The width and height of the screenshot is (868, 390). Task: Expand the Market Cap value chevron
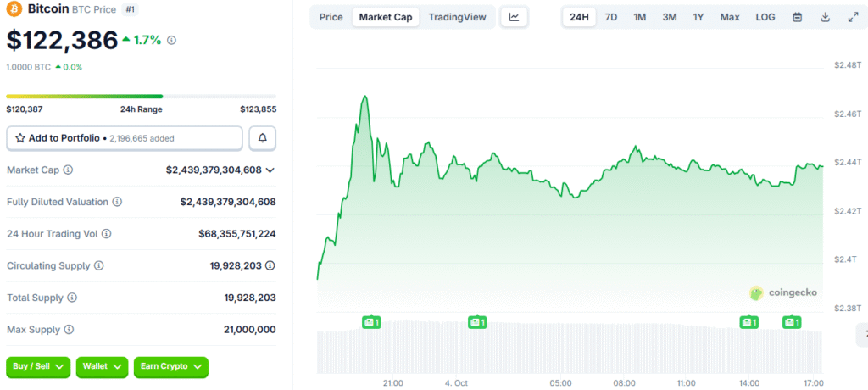pyautogui.click(x=270, y=170)
